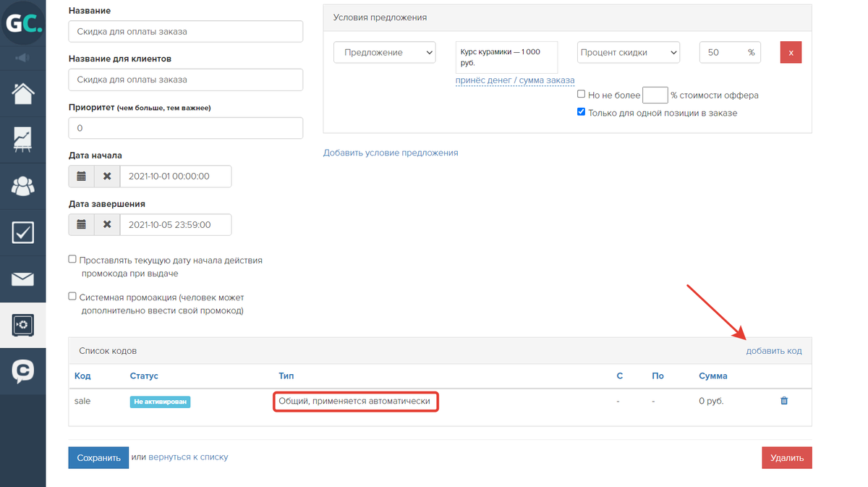Focus the Приоритет input field
The height and width of the screenshot is (487, 868).
pos(186,128)
